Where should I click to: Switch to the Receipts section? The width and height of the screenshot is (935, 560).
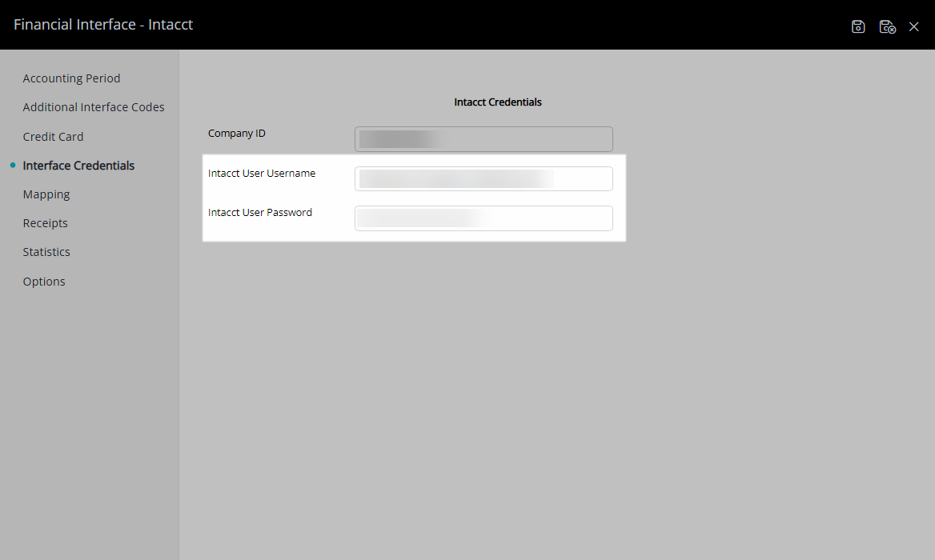46,223
